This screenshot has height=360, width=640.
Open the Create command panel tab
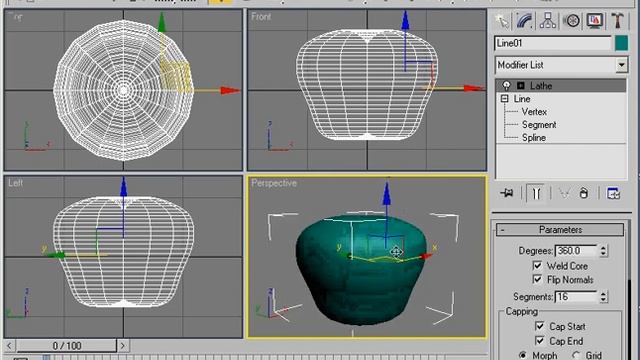point(502,20)
